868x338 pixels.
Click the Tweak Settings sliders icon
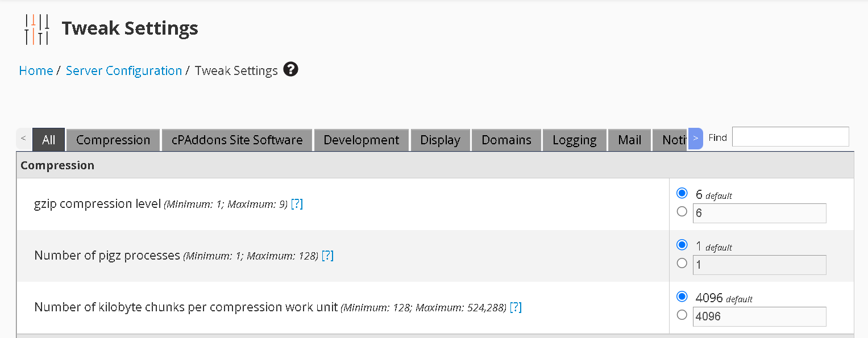coord(37,29)
